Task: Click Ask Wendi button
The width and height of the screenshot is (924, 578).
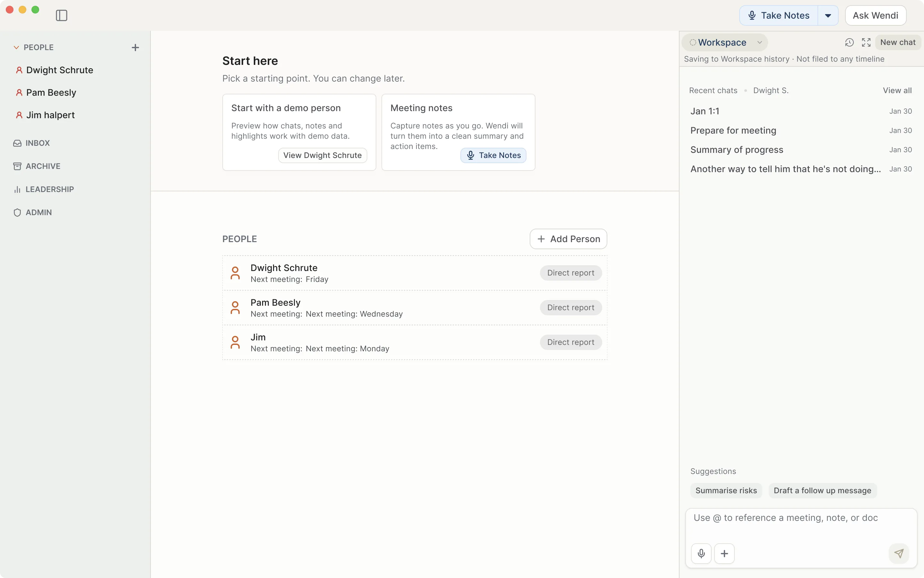Action: click(x=876, y=15)
